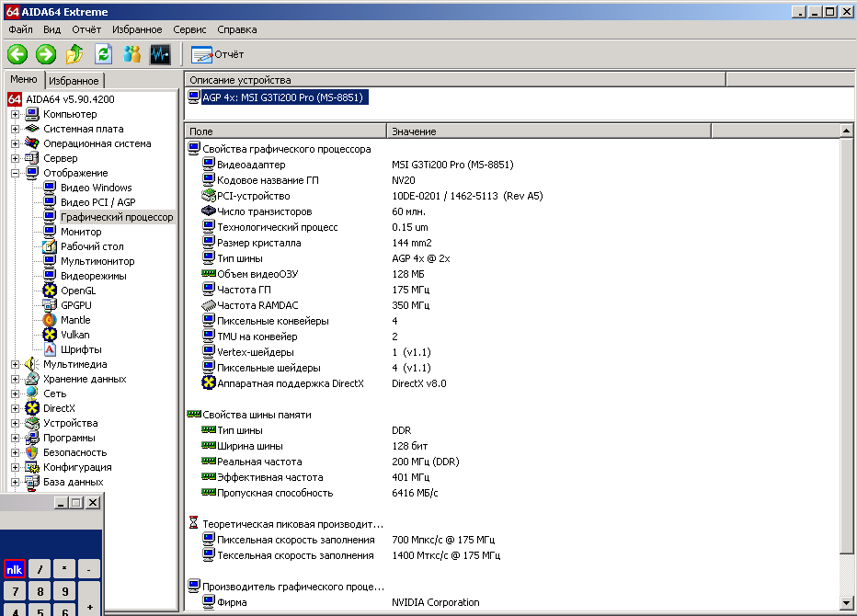Switch to the Избранное tab

74,81
